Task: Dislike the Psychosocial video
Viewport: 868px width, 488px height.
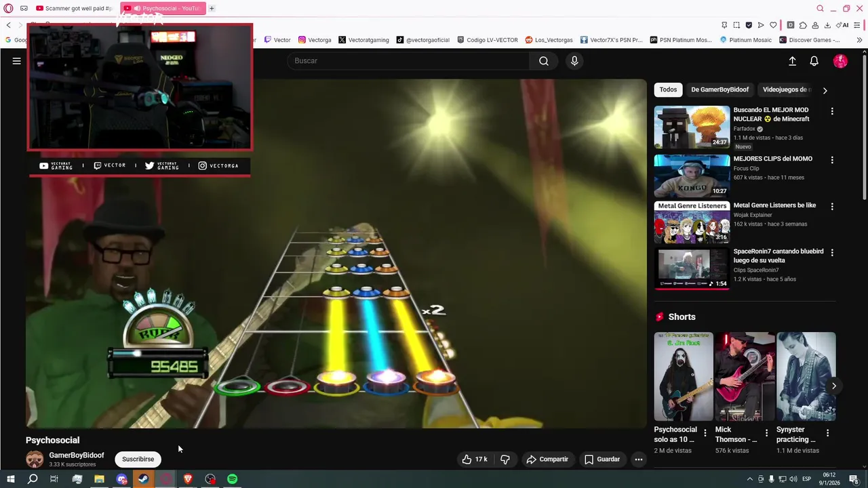Action: (505, 459)
